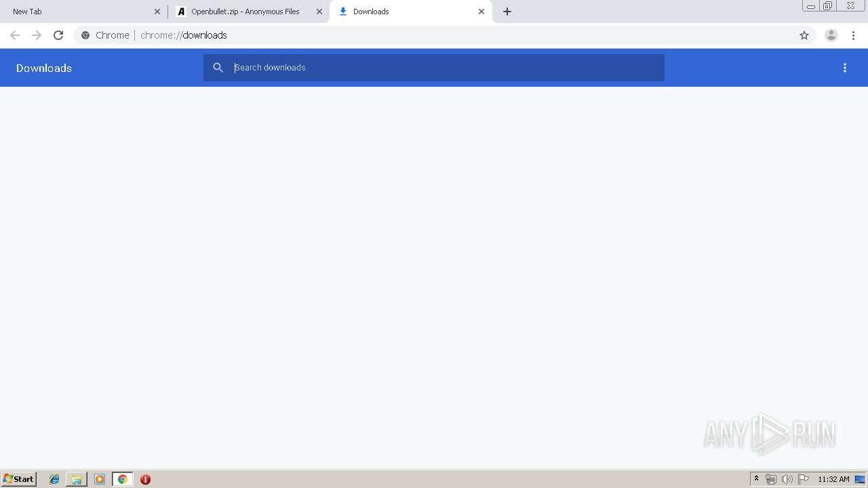
Task: Close the Downloads tab
Action: pos(481,12)
